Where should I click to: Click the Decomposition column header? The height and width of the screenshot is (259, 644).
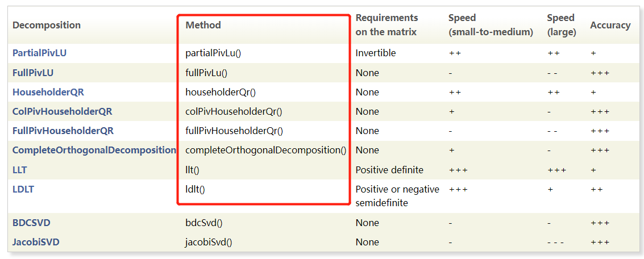click(x=47, y=25)
